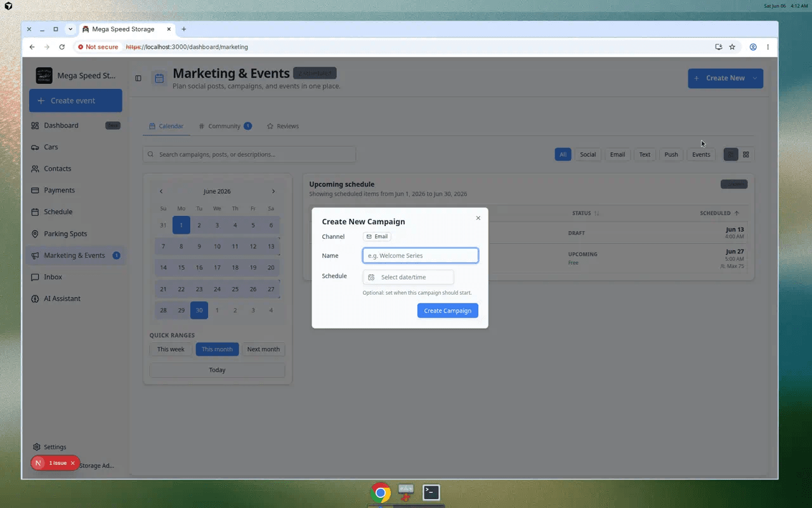Open the Chrome profile icon
Image resolution: width=812 pixels, height=508 pixels.
[x=753, y=47]
